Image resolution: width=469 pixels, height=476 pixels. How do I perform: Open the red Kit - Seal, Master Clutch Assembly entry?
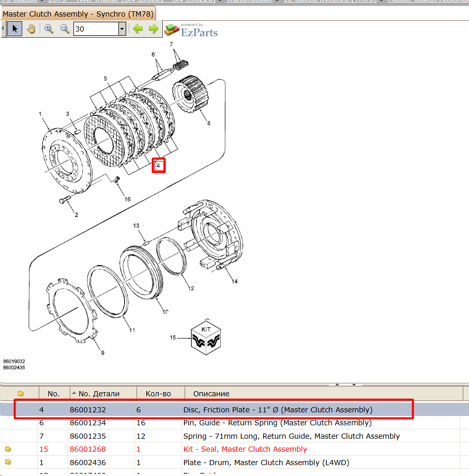245,449
